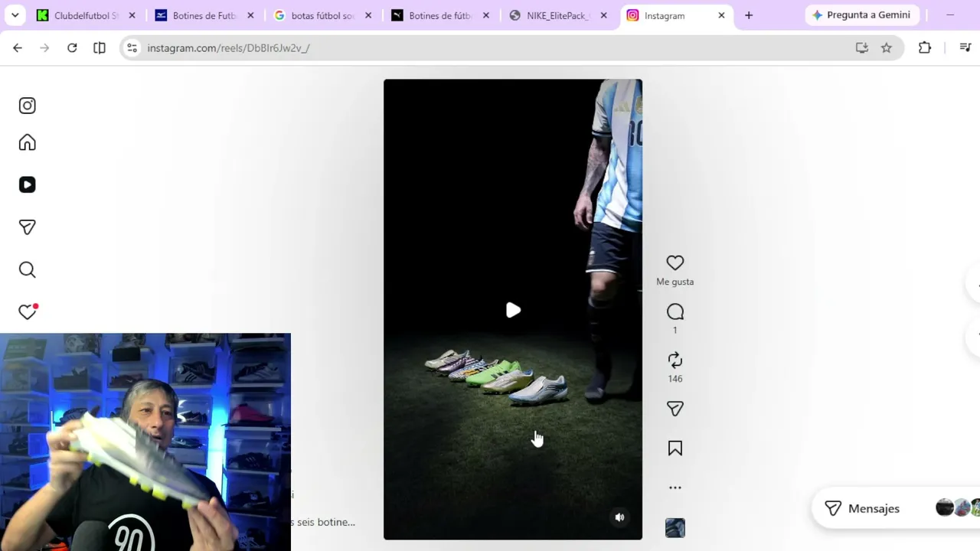Close the Instagram tab
The height and width of the screenshot is (551, 980).
(721, 15)
